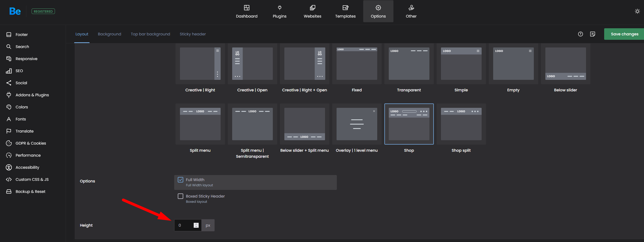The height and width of the screenshot is (242, 644).
Task: Select the Simple header layout
Action: [461, 64]
